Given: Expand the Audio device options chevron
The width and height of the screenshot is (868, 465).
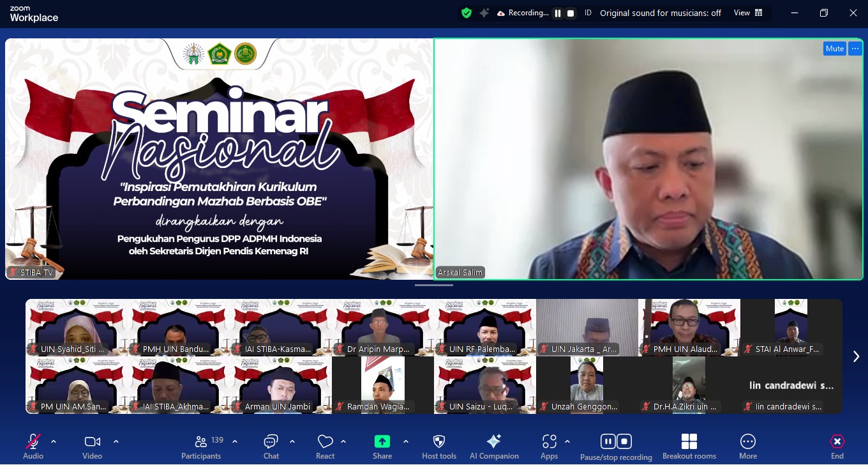Looking at the screenshot, I should click(x=54, y=441).
